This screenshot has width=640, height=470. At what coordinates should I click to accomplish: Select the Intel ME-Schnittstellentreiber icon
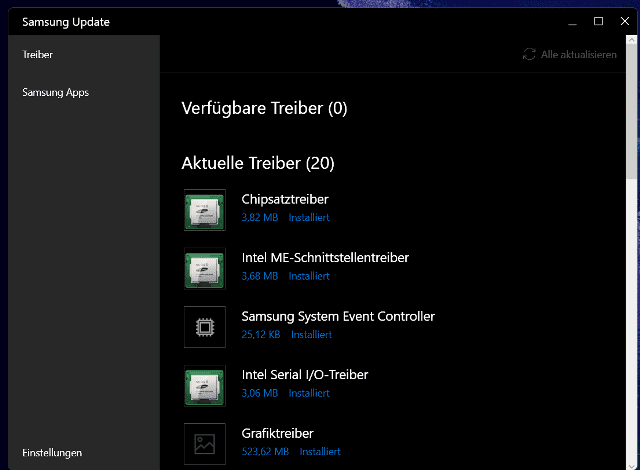[205, 268]
